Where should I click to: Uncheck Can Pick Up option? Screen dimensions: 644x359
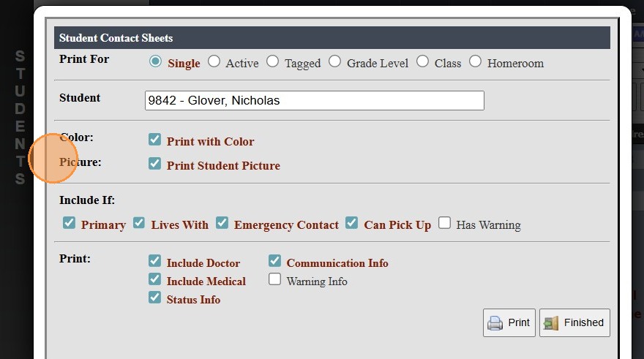(352, 222)
